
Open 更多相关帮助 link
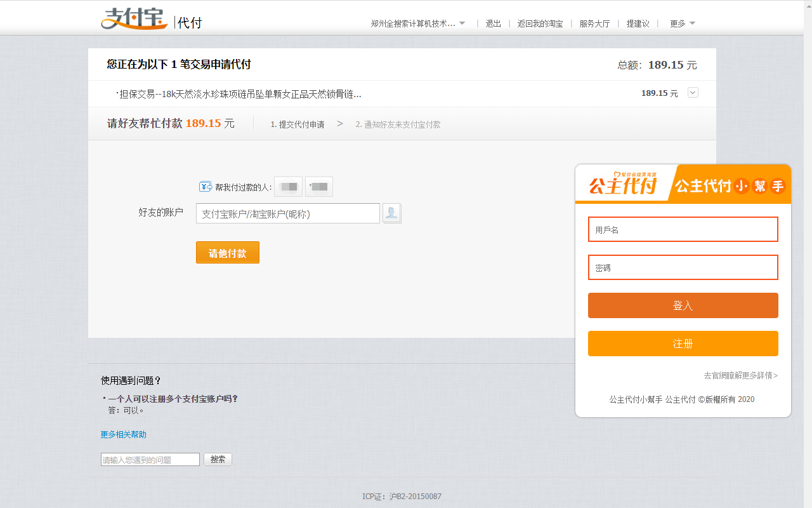point(124,434)
